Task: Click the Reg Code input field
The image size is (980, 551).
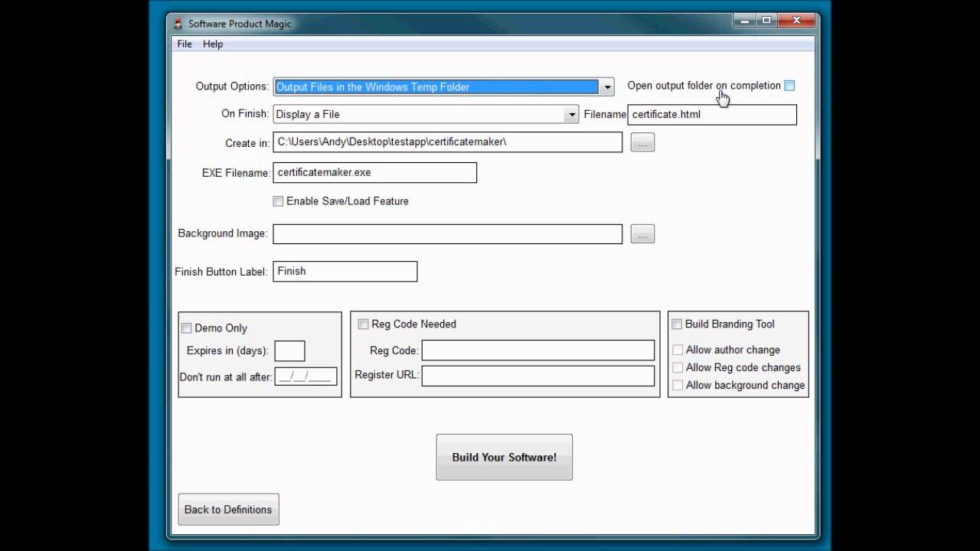Action: (x=538, y=350)
